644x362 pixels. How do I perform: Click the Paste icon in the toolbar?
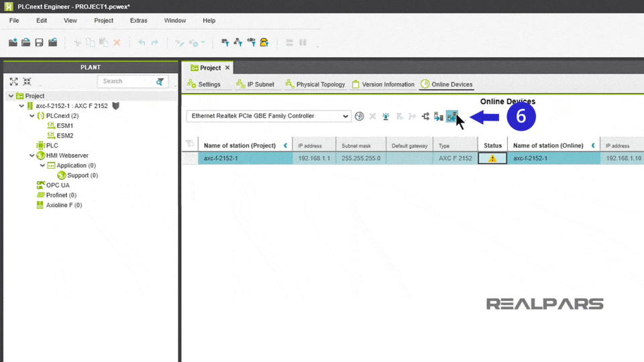coord(103,42)
